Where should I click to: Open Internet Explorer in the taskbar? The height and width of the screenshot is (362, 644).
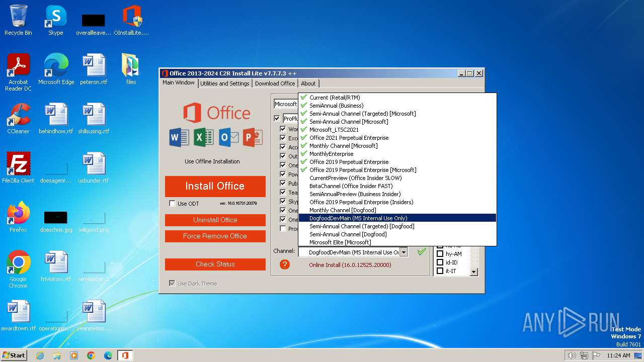tap(40, 355)
